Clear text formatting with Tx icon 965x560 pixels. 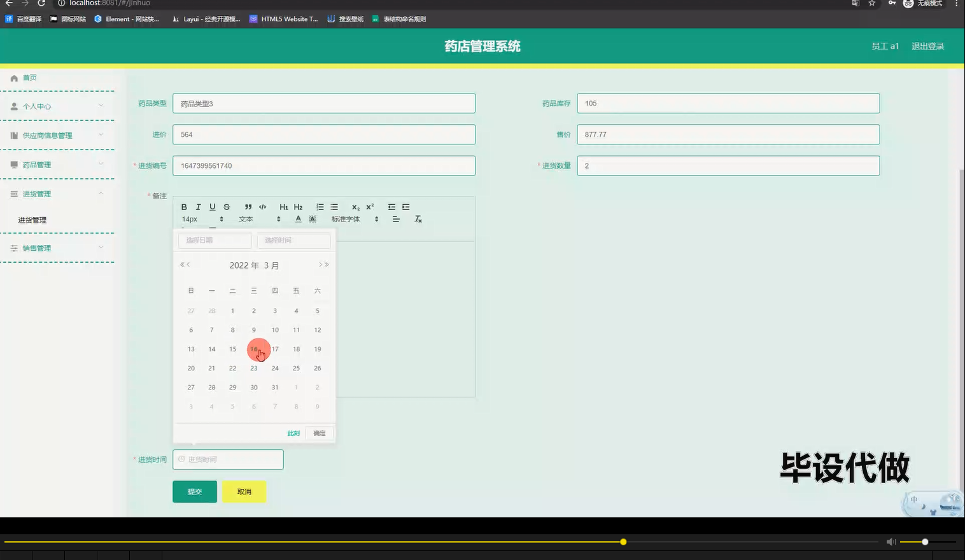point(418,219)
